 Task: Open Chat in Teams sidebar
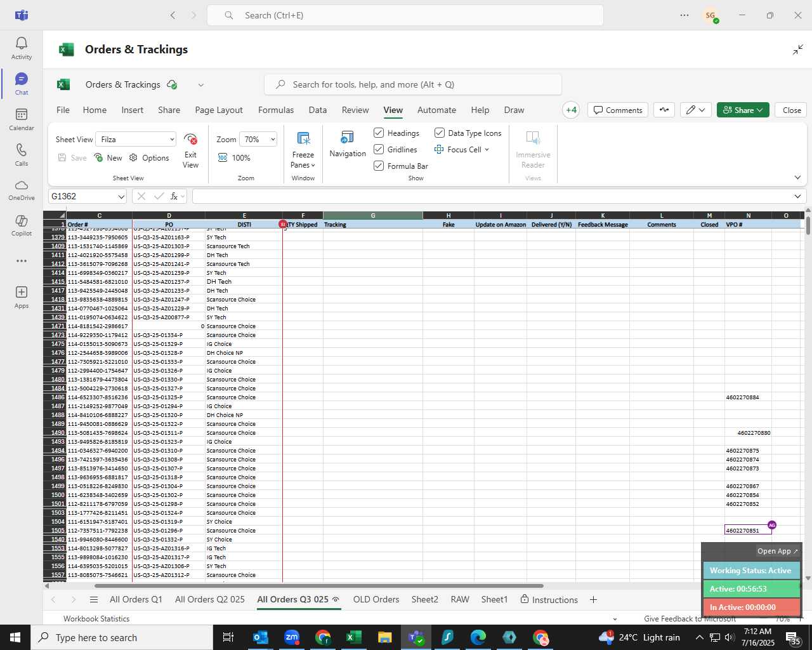pos(22,84)
